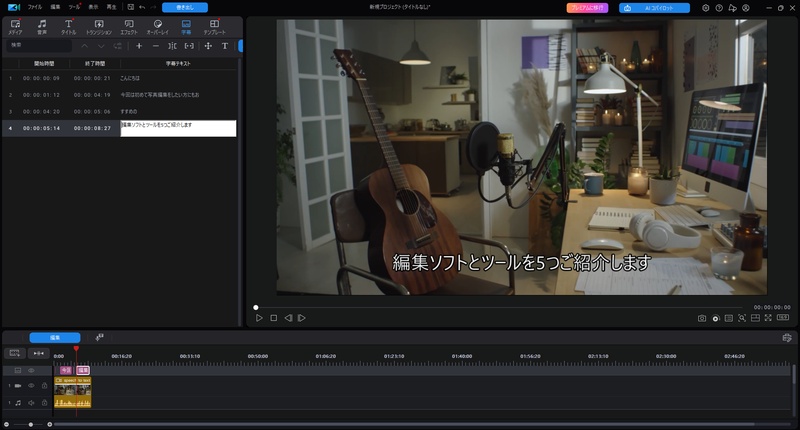Open the settings gear icon
The height and width of the screenshot is (430, 800).
706,8
